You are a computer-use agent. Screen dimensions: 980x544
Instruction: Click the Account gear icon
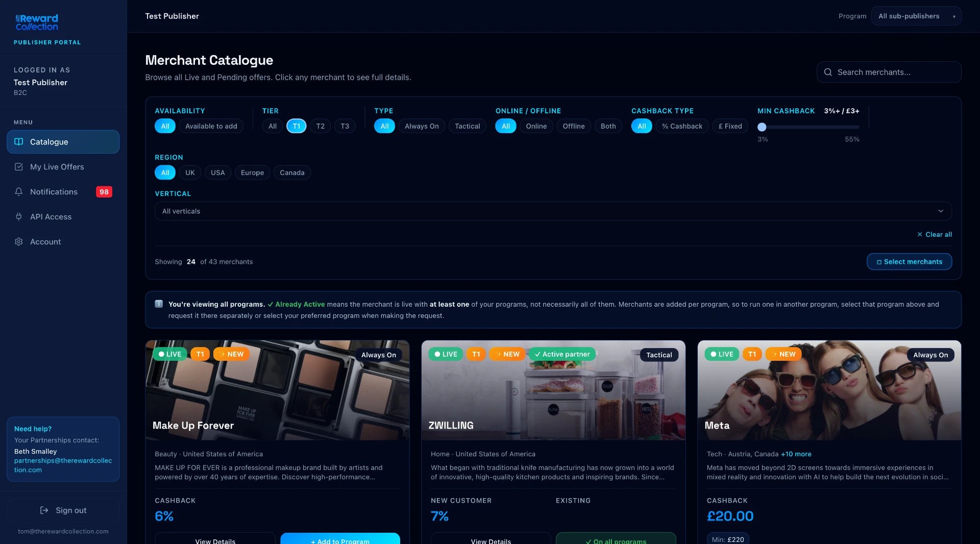coord(19,242)
